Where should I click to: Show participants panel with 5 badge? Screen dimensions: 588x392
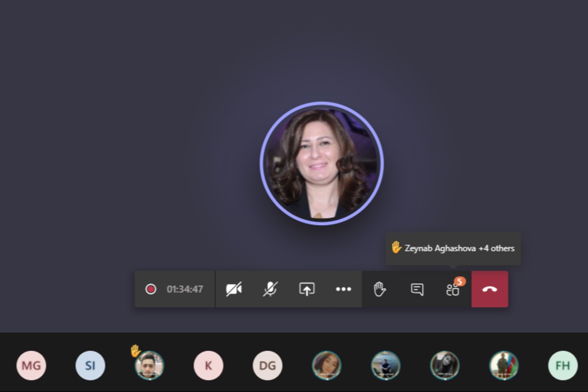453,289
